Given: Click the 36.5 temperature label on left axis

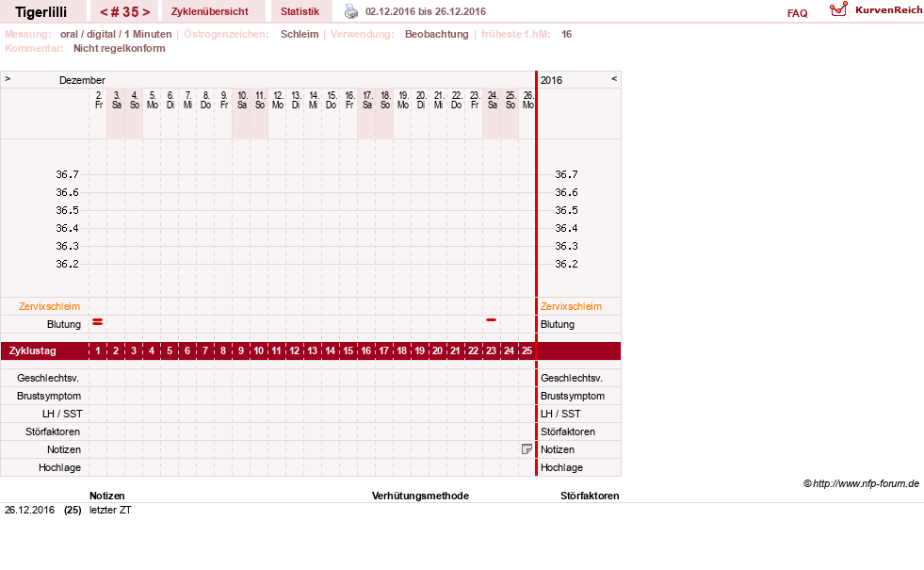Looking at the screenshot, I should [x=67, y=210].
